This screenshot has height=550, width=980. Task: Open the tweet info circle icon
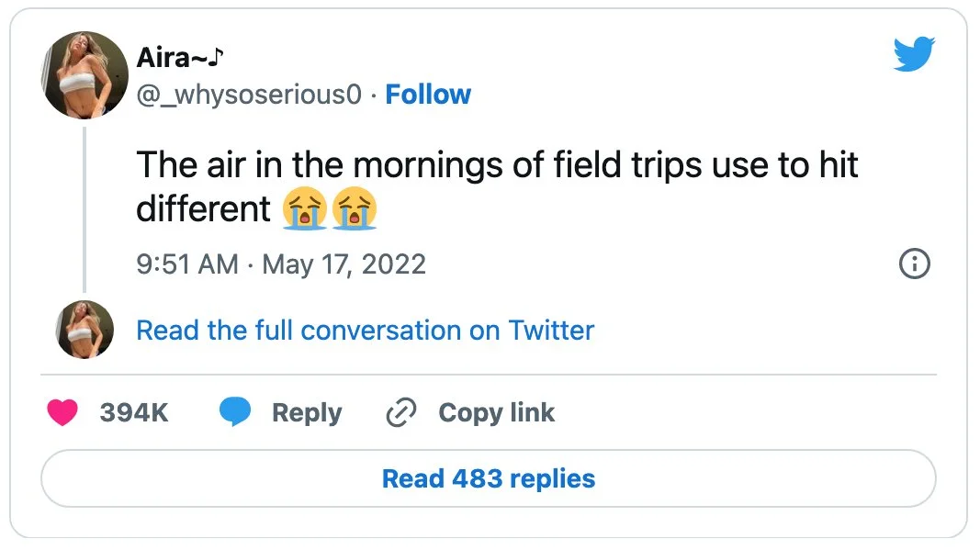913,264
